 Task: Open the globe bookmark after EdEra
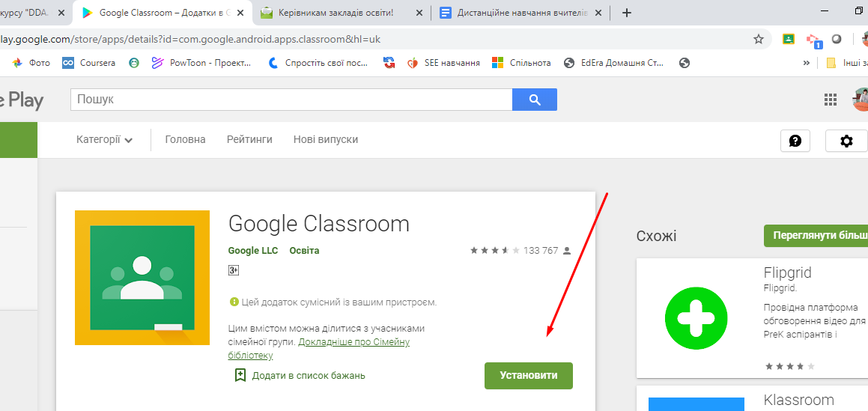pyautogui.click(x=685, y=63)
